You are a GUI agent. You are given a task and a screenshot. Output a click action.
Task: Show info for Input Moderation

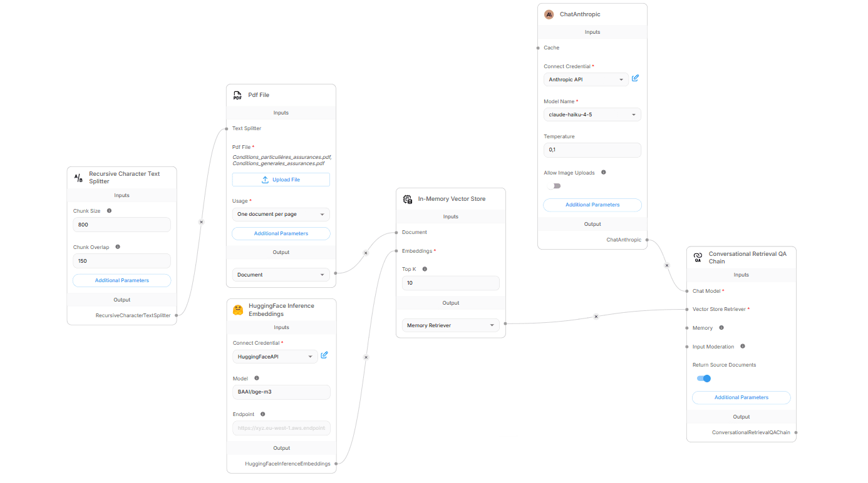pos(743,346)
